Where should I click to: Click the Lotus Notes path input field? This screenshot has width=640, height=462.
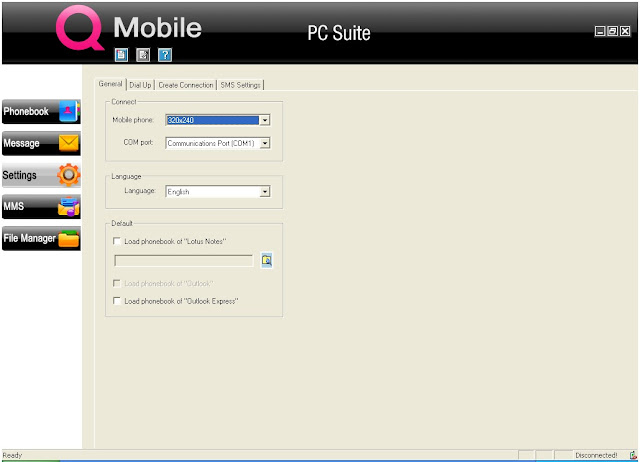tap(184, 260)
